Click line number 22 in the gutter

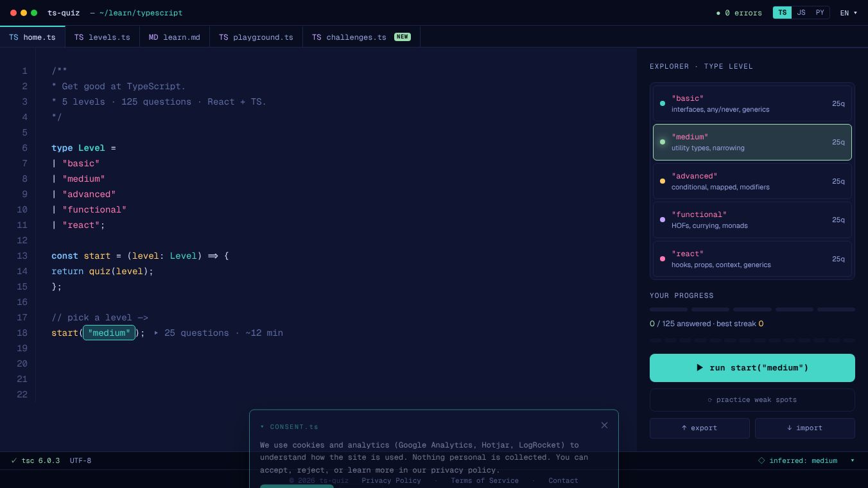click(22, 394)
